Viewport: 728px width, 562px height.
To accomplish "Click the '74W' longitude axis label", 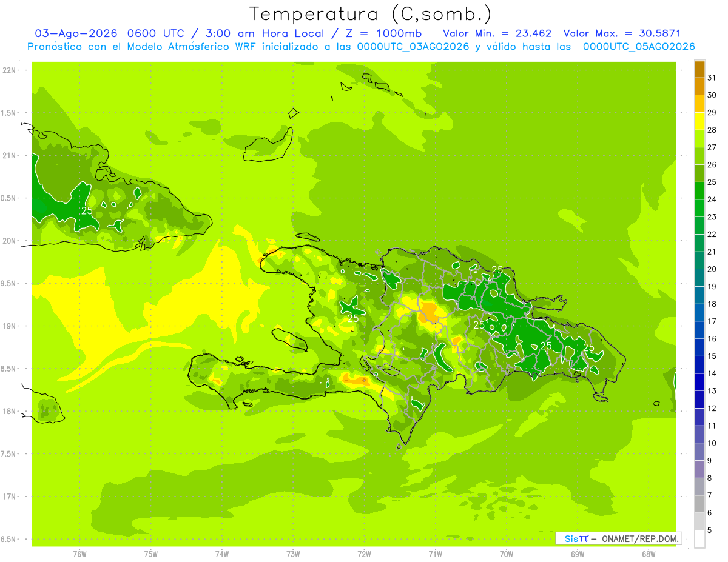I will [221, 554].
